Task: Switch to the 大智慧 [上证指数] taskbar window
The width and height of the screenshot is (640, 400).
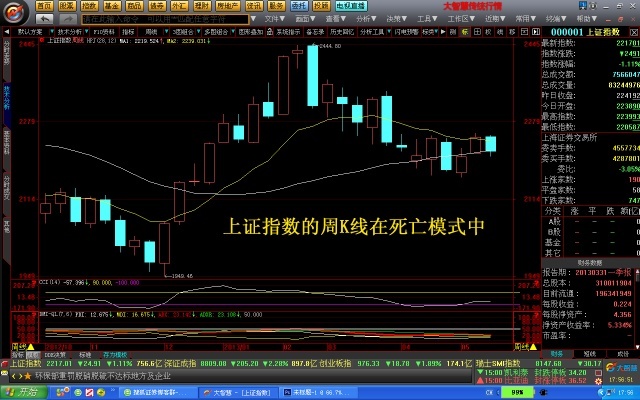Action: click(x=238, y=393)
